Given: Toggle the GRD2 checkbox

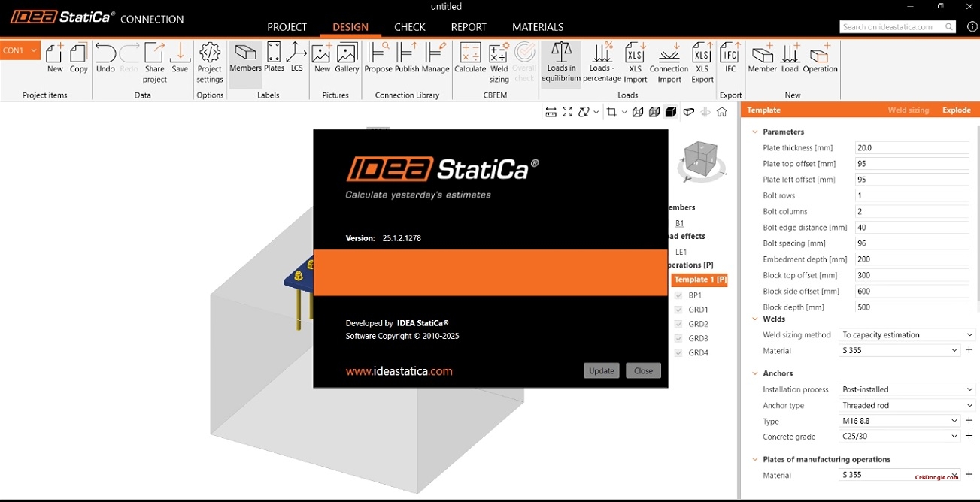Looking at the screenshot, I should click(x=678, y=324).
